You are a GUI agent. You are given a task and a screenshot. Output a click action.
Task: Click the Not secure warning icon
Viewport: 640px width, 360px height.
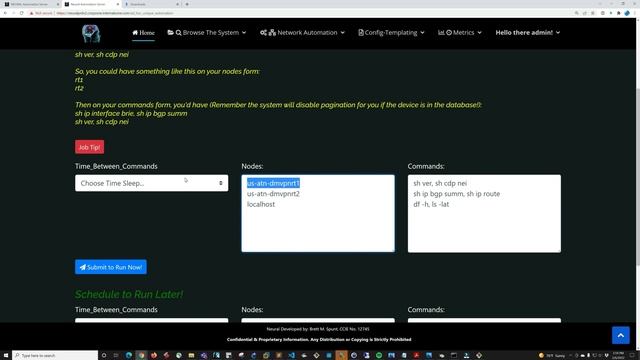31,13
